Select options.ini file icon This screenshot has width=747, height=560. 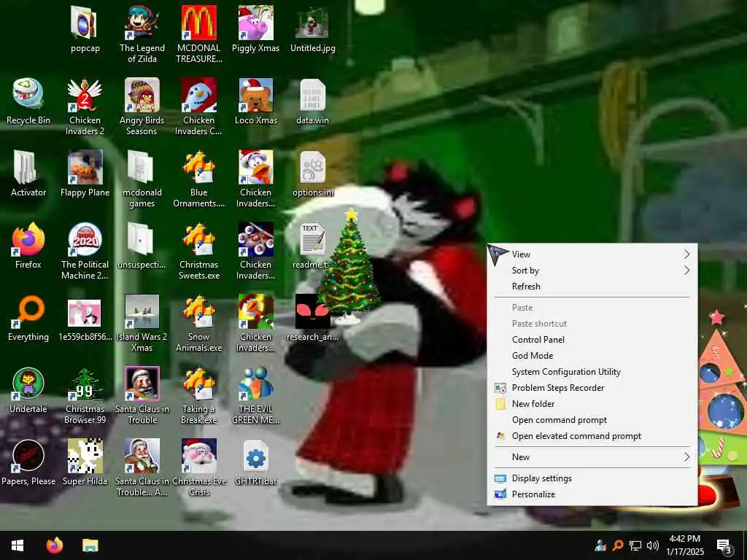pyautogui.click(x=312, y=167)
